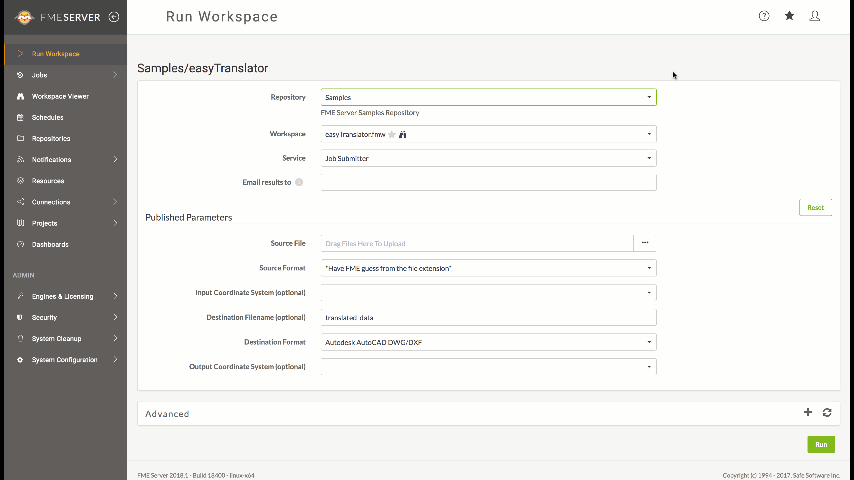Open the user account icon
Image resolution: width=854 pixels, height=480 pixels.
point(814,16)
